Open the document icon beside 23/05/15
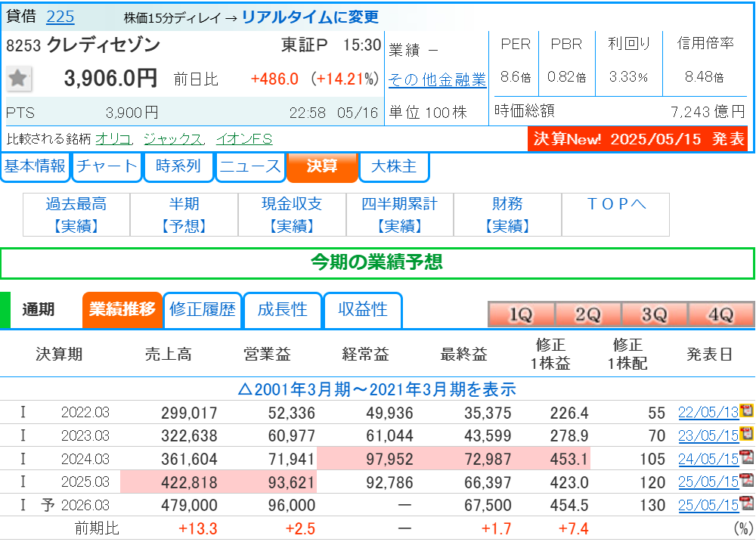The height and width of the screenshot is (542, 756). 746,434
